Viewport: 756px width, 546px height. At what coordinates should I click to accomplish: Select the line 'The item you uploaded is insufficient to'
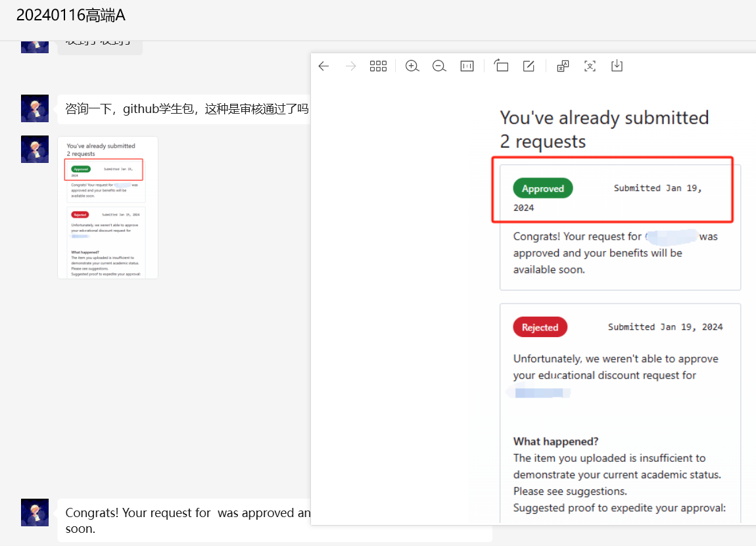point(609,458)
